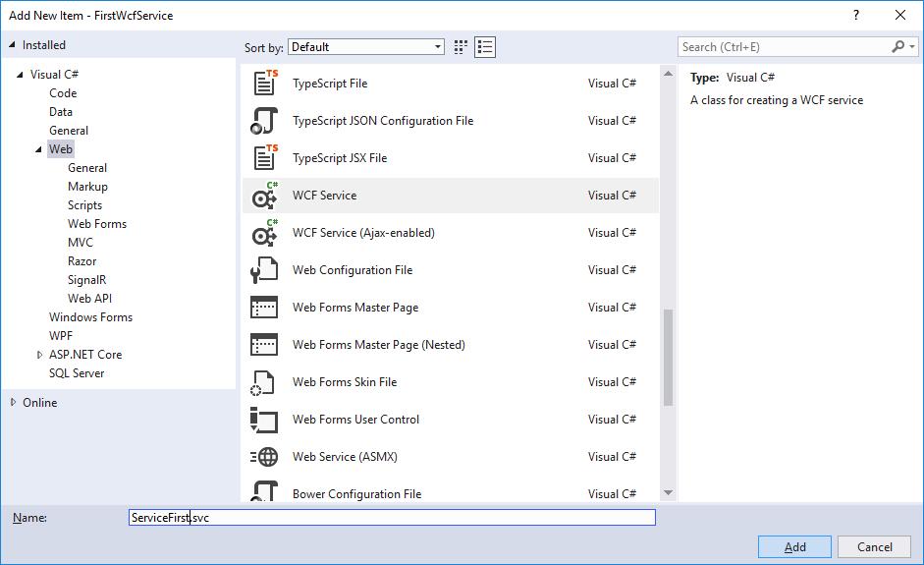Pick the Web Forms Master Page (Nested) icon
Image resolution: width=924 pixels, height=565 pixels.
264,345
